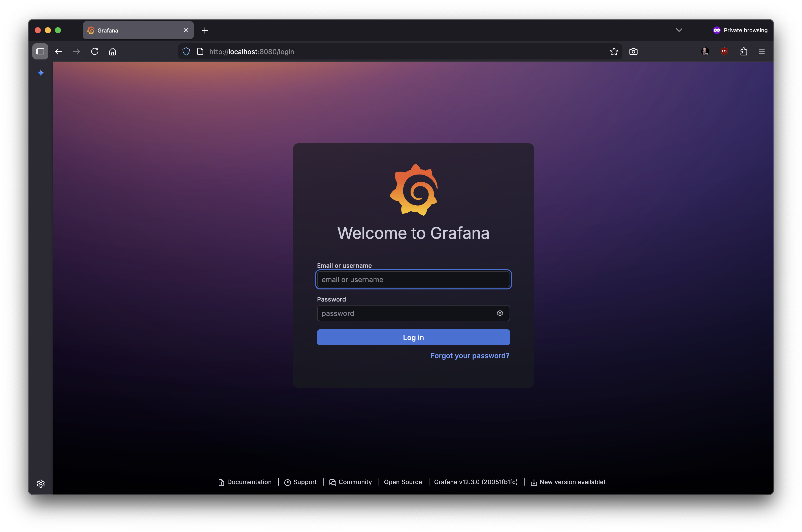The image size is (802, 532).
Task: Expand the list all tabs chevron
Action: pos(679,30)
